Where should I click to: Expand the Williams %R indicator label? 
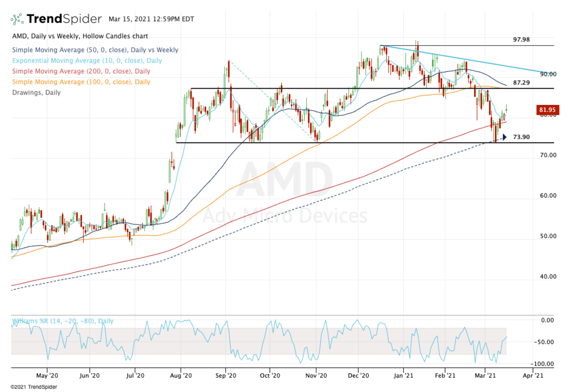62,321
